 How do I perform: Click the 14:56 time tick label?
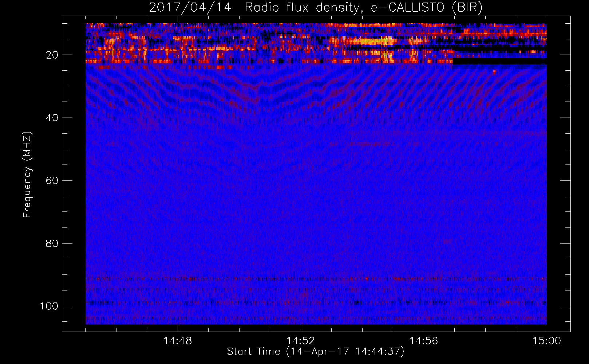click(424, 341)
